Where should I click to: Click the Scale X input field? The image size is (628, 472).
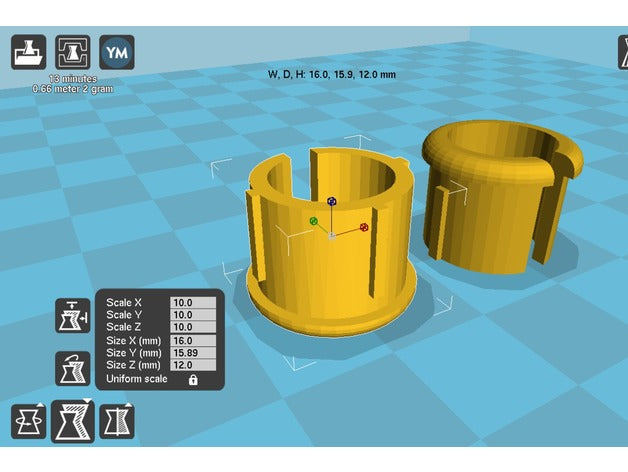(x=193, y=303)
